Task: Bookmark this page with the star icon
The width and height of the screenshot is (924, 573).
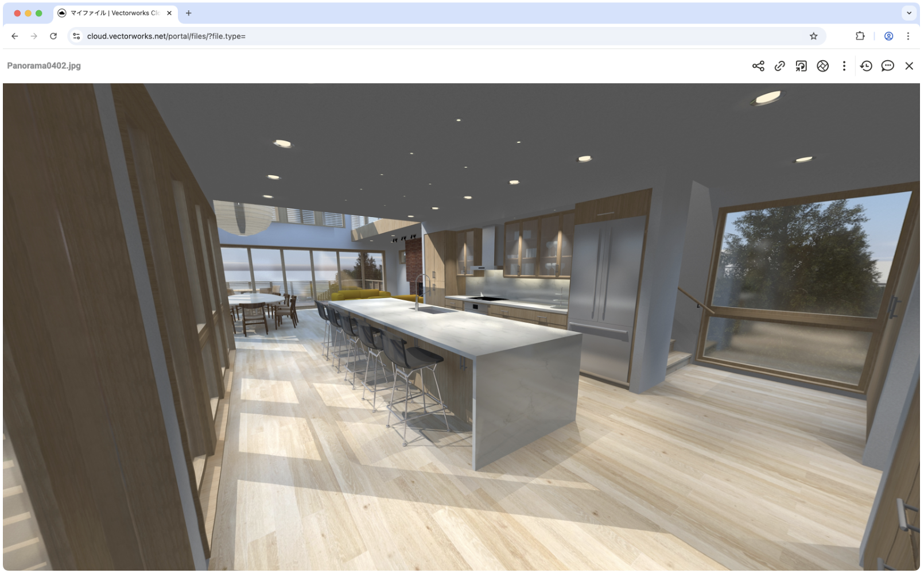Action: pyautogui.click(x=813, y=36)
